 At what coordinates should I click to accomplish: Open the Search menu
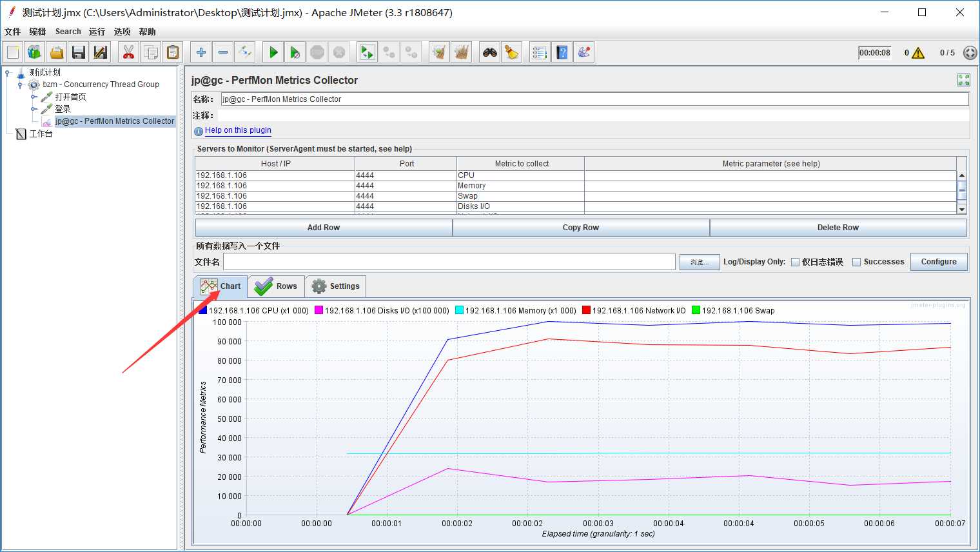[68, 32]
